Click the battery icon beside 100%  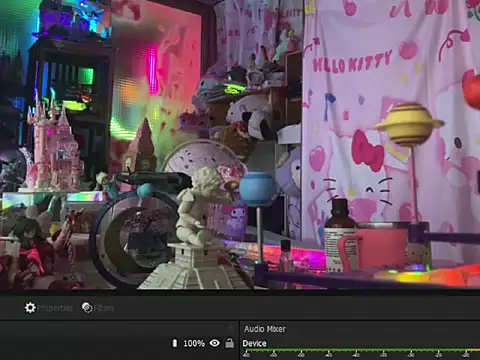175,343
